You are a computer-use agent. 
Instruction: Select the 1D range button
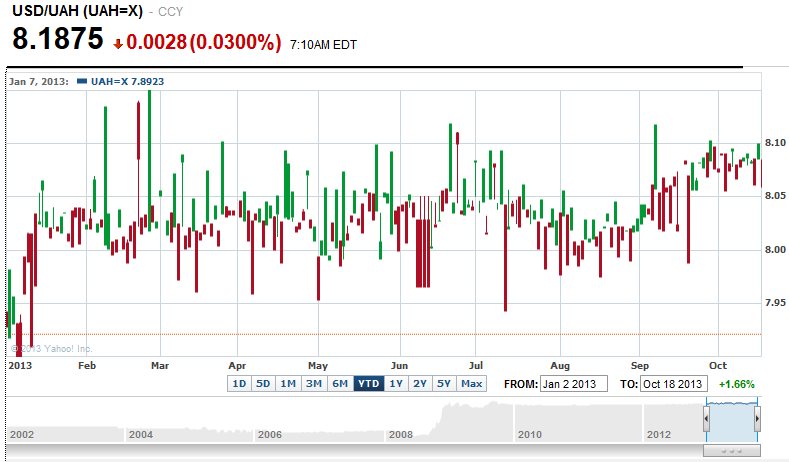(x=239, y=384)
